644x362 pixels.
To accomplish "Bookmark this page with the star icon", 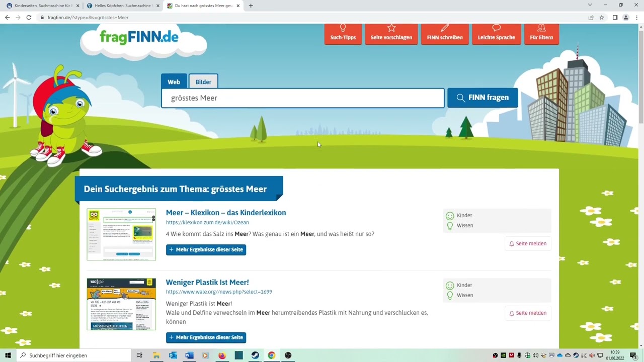I will [x=602, y=18].
